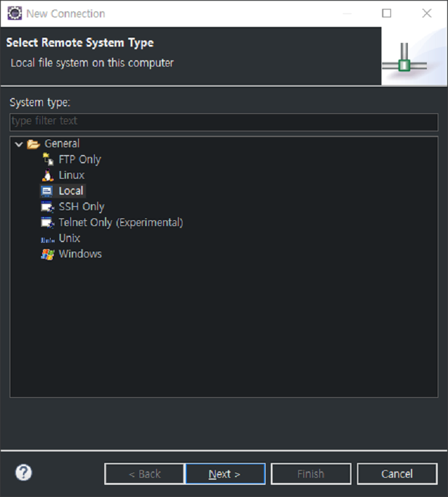
Task: Pick Unix system type
Action: pyautogui.click(x=69, y=238)
